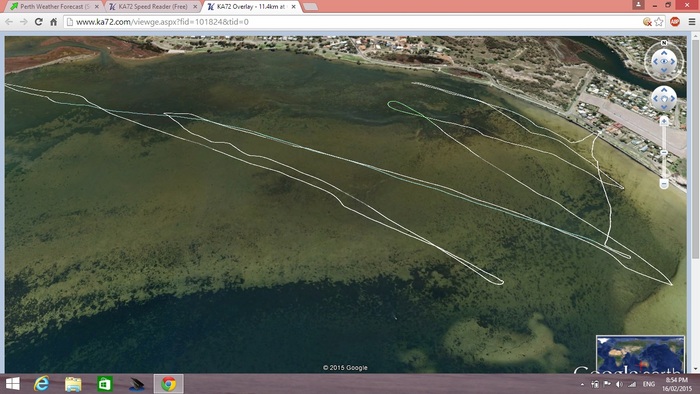700x394 pixels.
Task: Tilt the look control up arrow
Action: (664, 53)
